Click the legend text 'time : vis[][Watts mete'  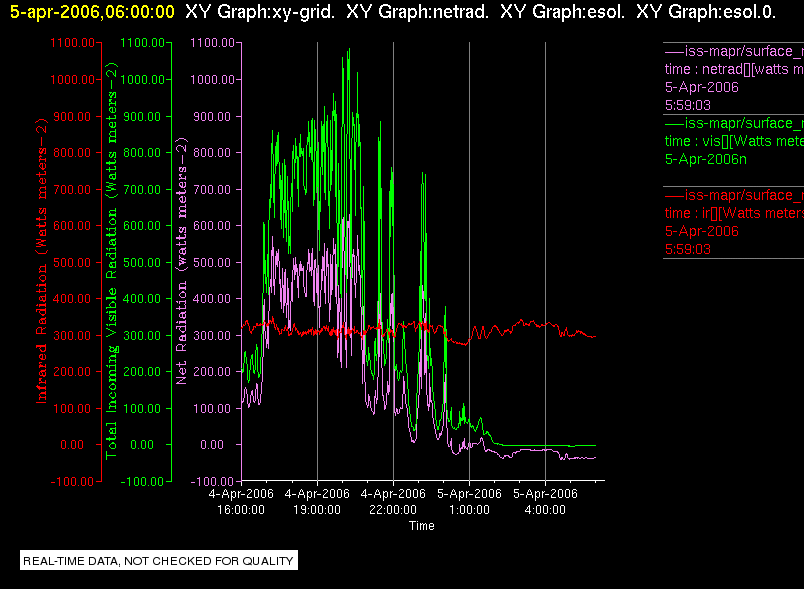click(x=734, y=141)
